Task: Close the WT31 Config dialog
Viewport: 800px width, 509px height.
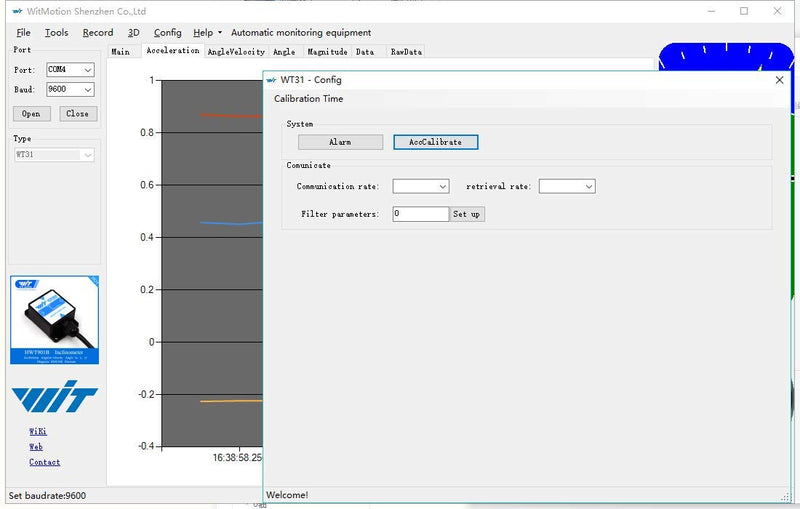Action: coord(779,80)
